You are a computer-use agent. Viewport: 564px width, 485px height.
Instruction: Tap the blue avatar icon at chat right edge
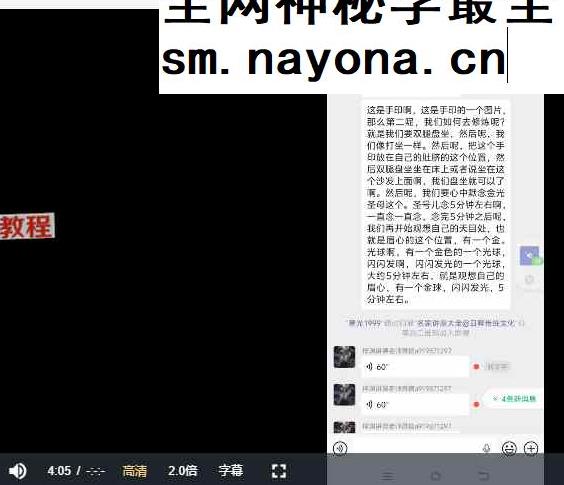coord(529,256)
